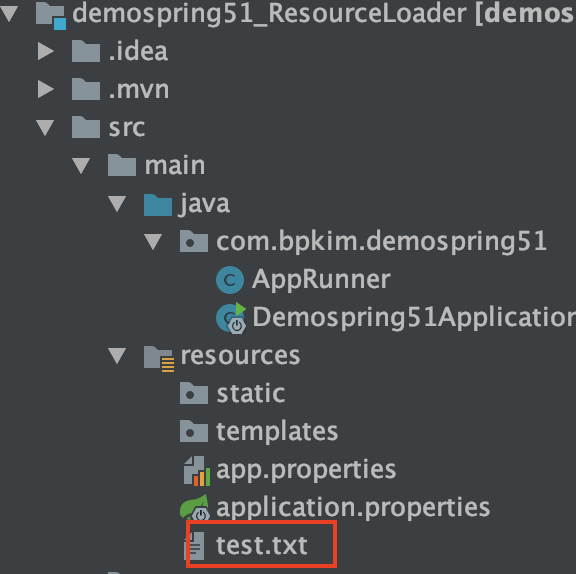Click the app.properties file icon
Screen dimensions: 576x574
(197, 471)
